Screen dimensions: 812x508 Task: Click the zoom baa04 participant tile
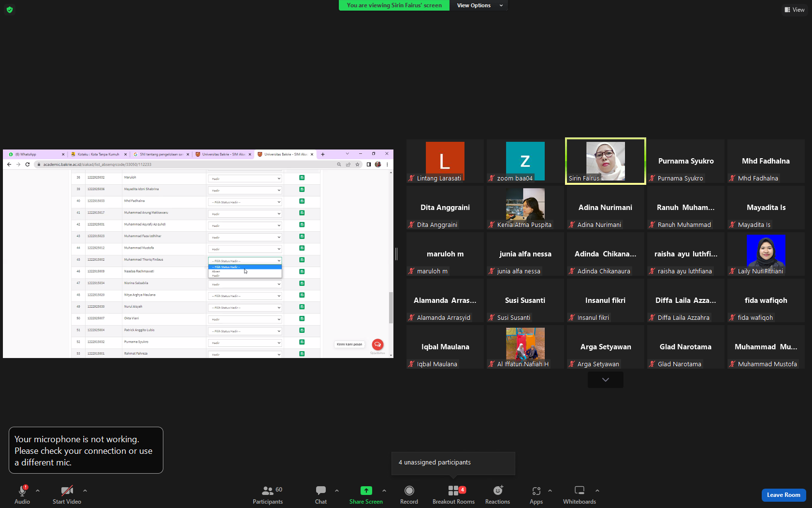tap(525, 161)
